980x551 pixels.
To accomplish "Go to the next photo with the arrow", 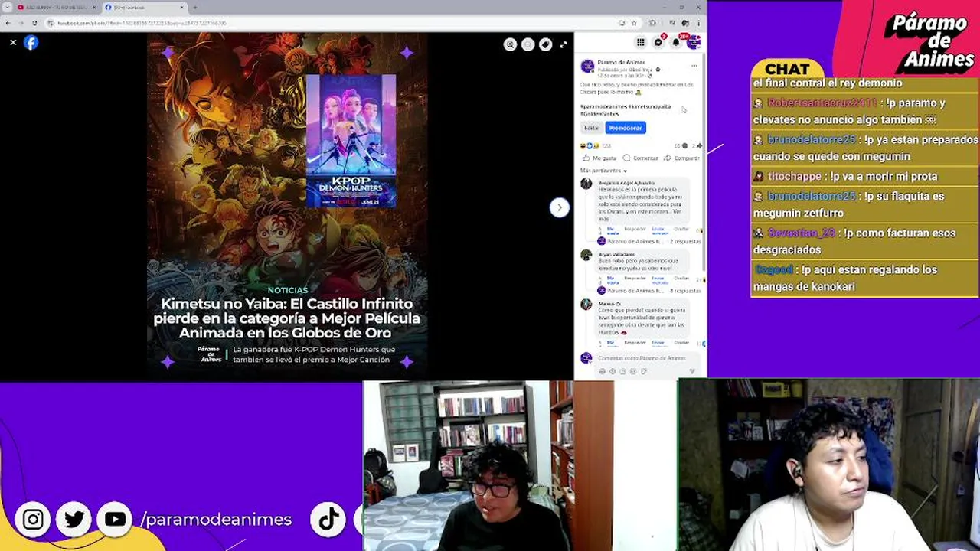I will tap(559, 207).
